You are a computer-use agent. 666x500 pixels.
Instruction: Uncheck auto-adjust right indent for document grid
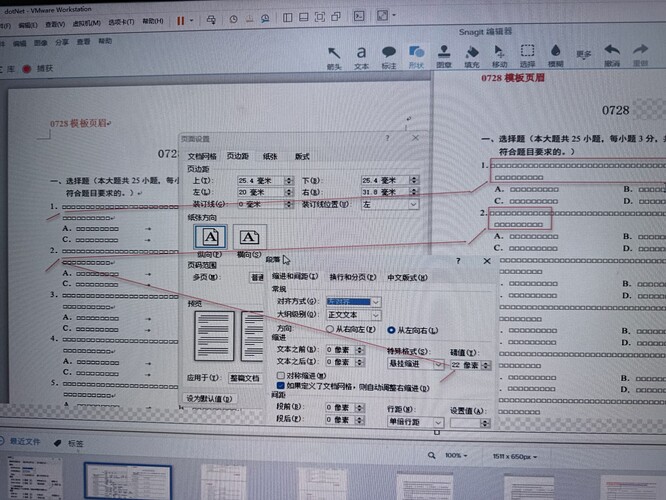(x=280, y=384)
